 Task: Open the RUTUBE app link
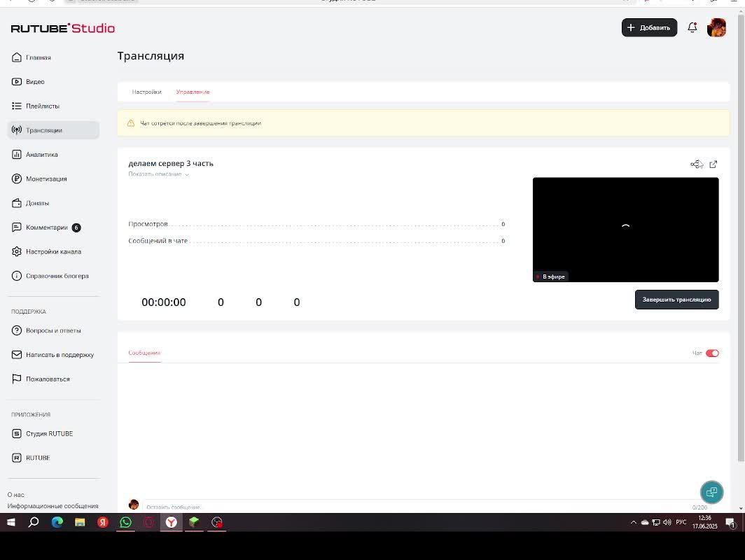[31, 458]
